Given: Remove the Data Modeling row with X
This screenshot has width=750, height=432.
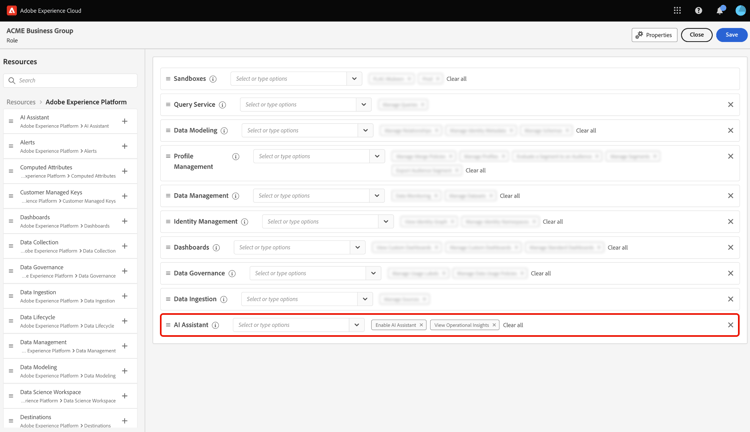Looking at the screenshot, I should (x=730, y=130).
